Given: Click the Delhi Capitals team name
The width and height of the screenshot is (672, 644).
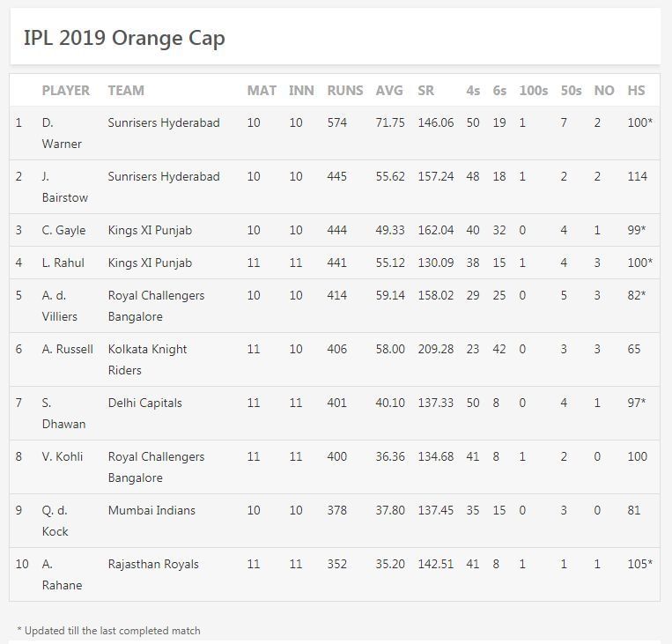Looking at the screenshot, I should click(144, 403).
